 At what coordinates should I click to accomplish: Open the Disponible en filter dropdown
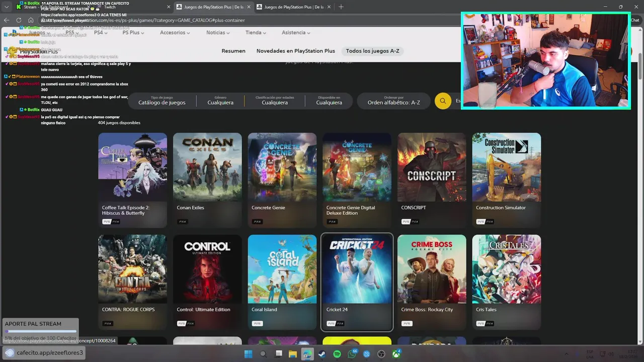point(329,101)
